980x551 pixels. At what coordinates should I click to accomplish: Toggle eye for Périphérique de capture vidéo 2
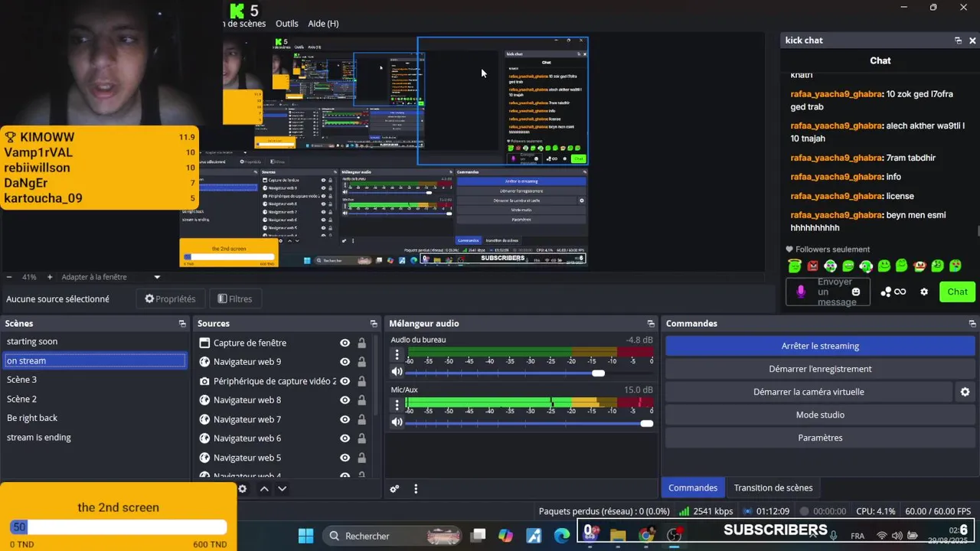pos(345,381)
